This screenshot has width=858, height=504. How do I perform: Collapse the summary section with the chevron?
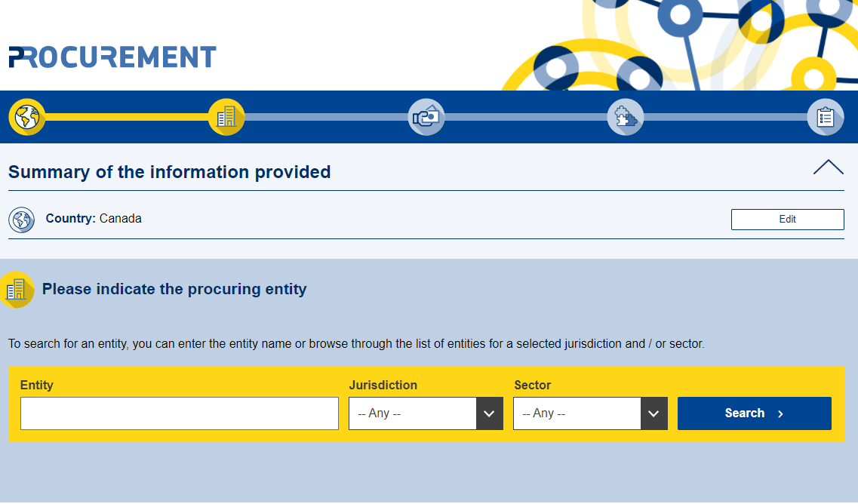coord(828,167)
